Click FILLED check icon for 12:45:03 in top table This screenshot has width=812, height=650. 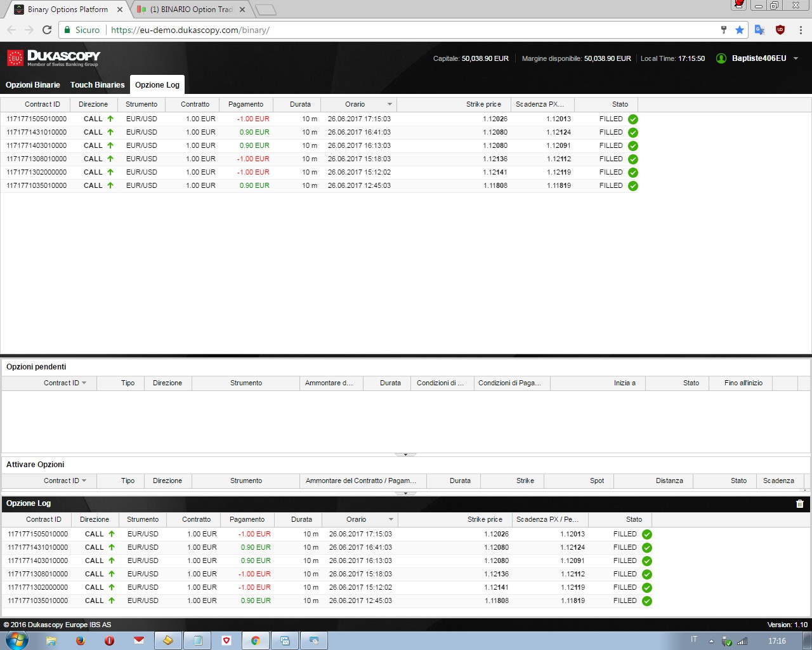tap(633, 186)
